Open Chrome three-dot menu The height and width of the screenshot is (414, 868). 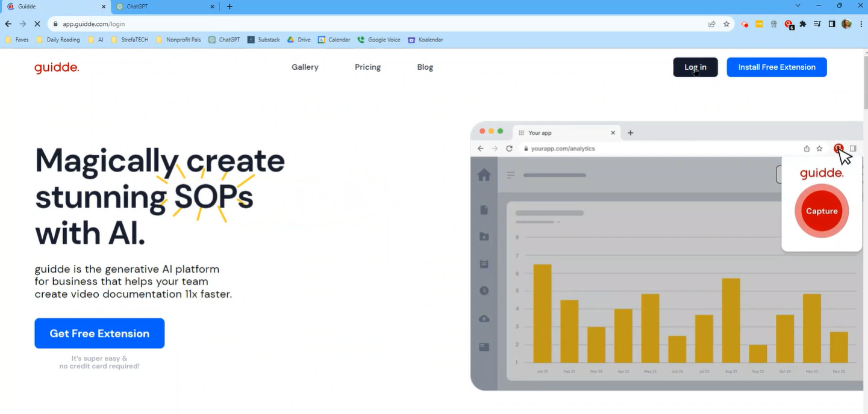pyautogui.click(x=861, y=24)
